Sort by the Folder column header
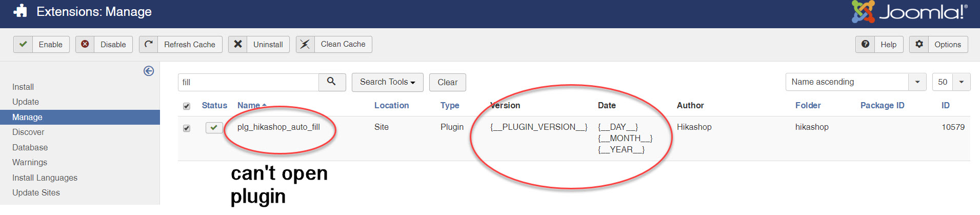The image size is (980, 215). 808,105
